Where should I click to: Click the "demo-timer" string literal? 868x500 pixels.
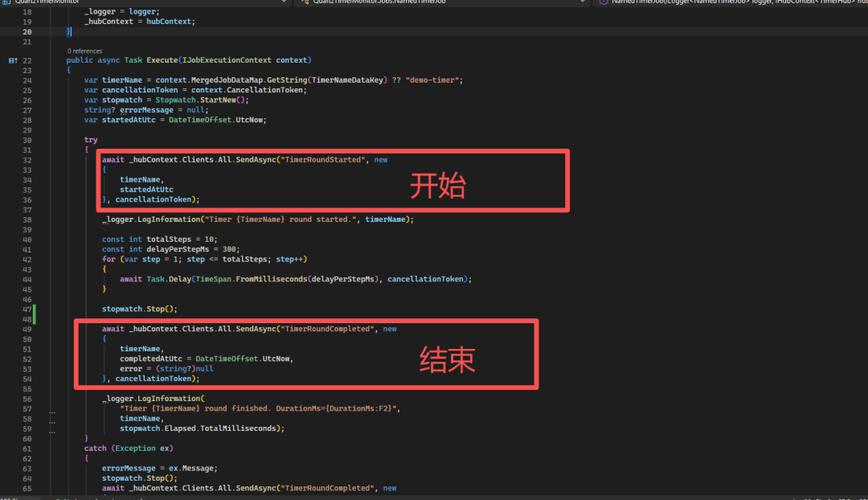[432, 80]
